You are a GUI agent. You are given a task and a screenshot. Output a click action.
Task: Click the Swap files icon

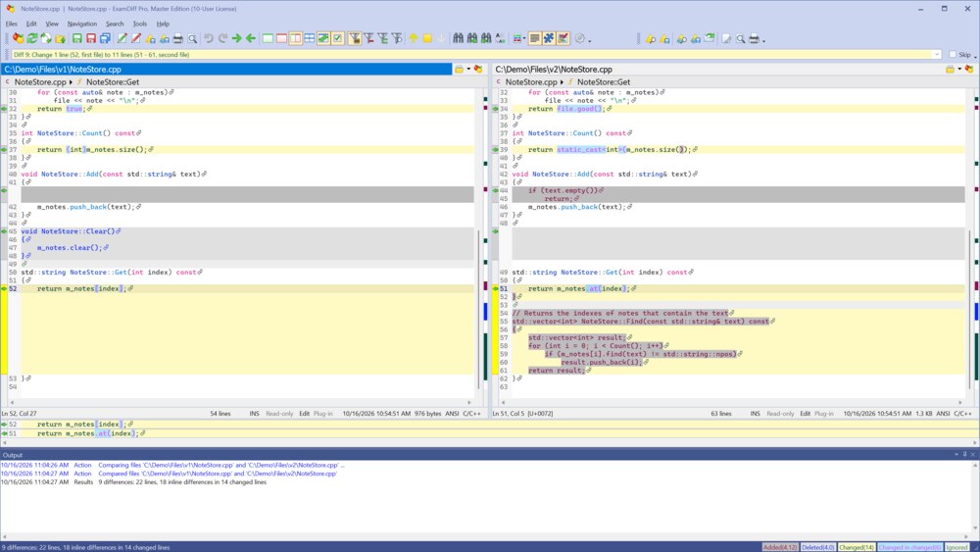46,39
